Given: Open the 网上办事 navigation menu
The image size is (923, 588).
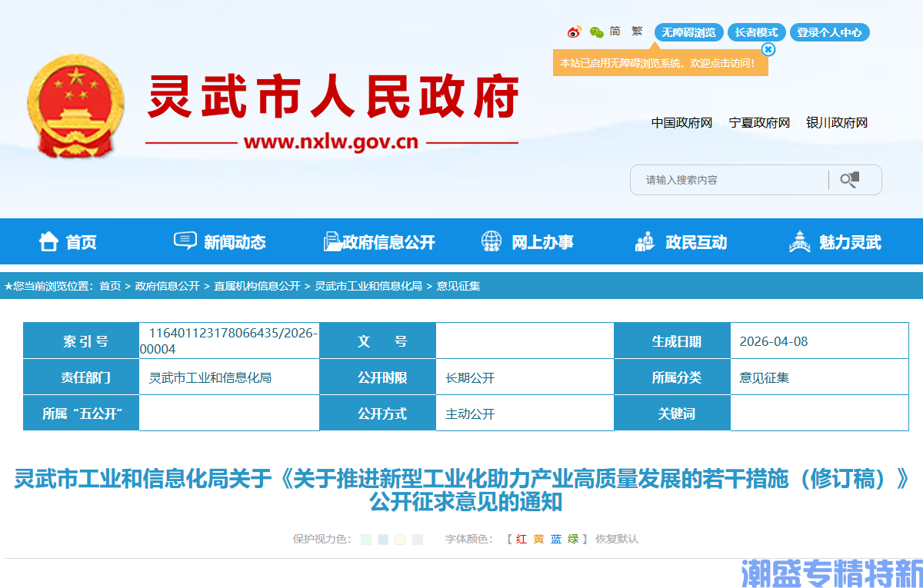Looking at the screenshot, I should 544,241.
